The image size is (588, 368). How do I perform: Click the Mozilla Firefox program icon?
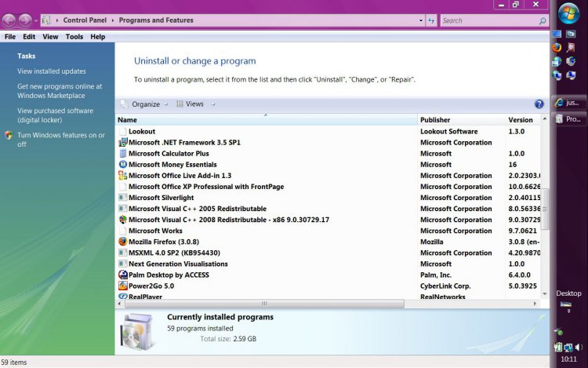pyautogui.click(x=122, y=241)
